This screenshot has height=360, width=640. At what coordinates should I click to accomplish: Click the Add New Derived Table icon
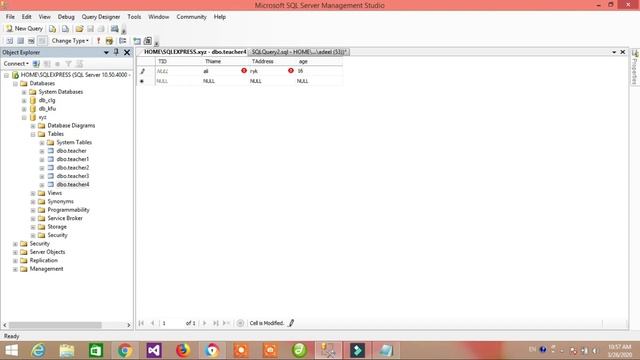point(148,41)
